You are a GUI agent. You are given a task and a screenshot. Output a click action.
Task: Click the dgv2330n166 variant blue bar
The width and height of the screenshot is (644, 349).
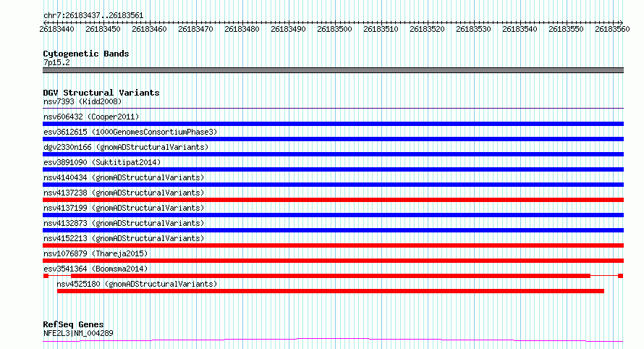tap(333, 154)
